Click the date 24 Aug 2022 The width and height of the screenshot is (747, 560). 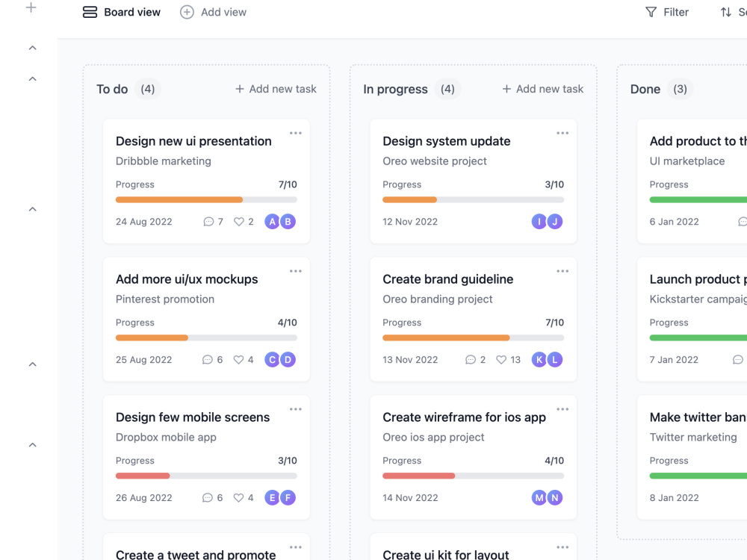tap(144, 222)
